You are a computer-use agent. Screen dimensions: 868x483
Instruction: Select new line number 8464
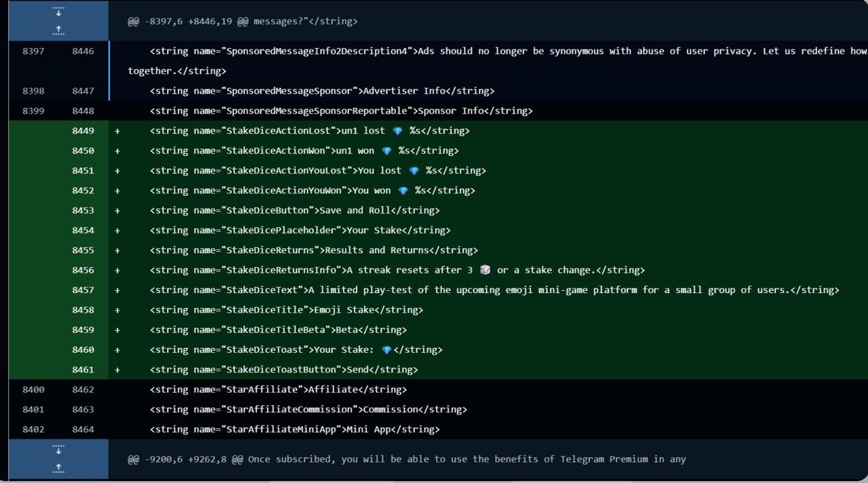coord(83,429)
